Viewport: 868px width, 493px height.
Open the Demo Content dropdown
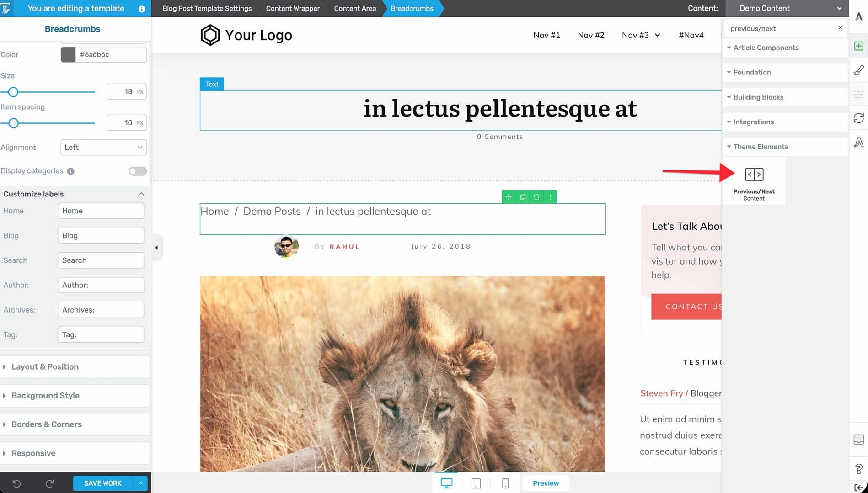(788, 8)
